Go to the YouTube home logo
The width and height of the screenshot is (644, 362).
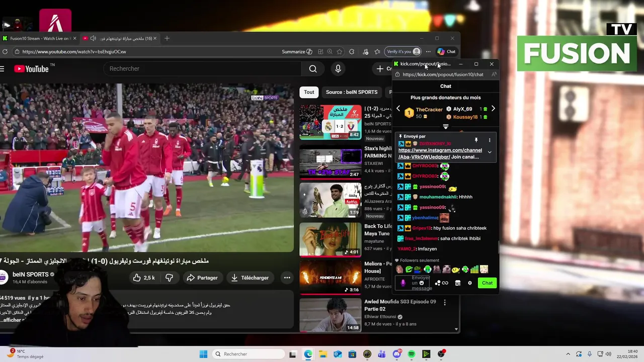pyautogui.click(x=31, y=69)
